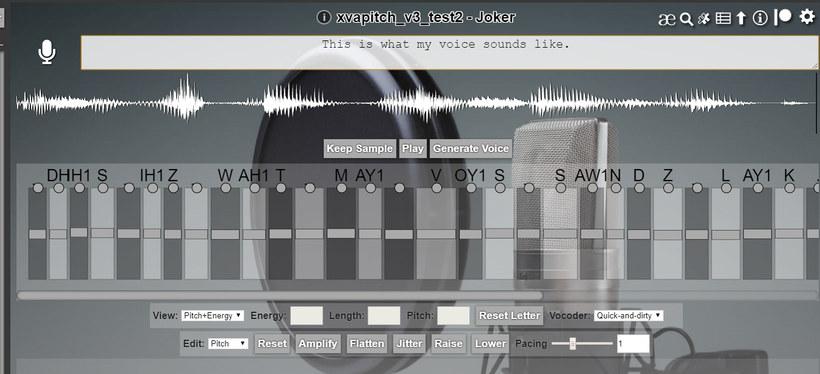Viewport: 820px width, 374px height.
Task: Select the W phoneme circle
Action: pos(225,188)
